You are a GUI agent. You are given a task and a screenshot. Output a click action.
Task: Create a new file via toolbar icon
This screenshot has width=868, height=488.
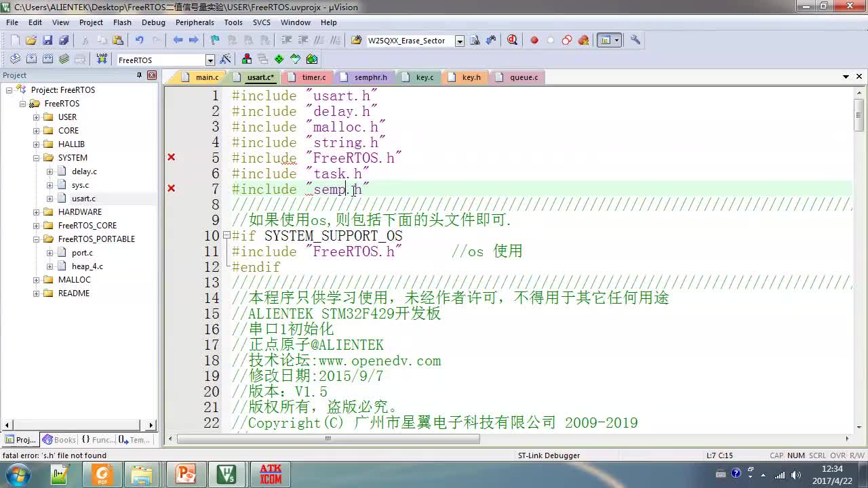[x=15, y=41]
